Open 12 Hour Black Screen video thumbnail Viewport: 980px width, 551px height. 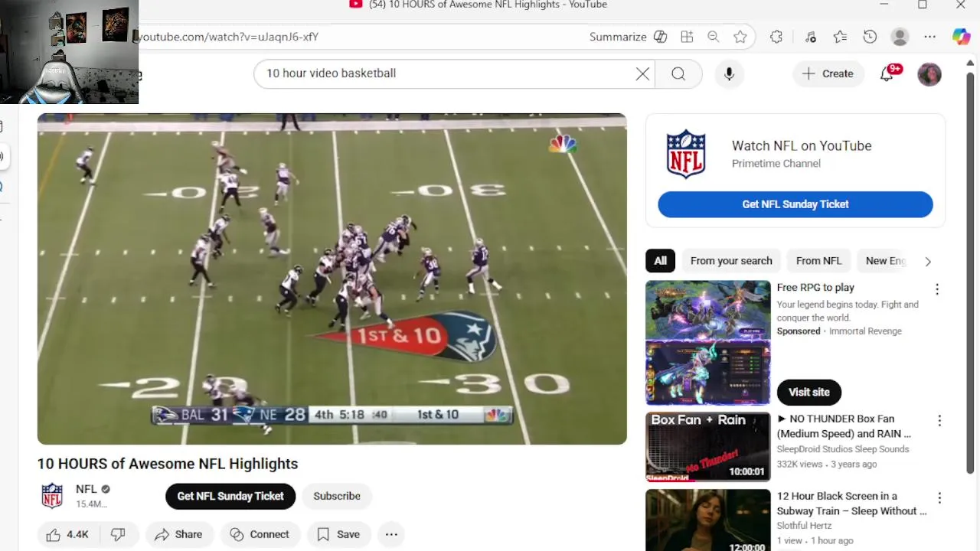[708, 520]
